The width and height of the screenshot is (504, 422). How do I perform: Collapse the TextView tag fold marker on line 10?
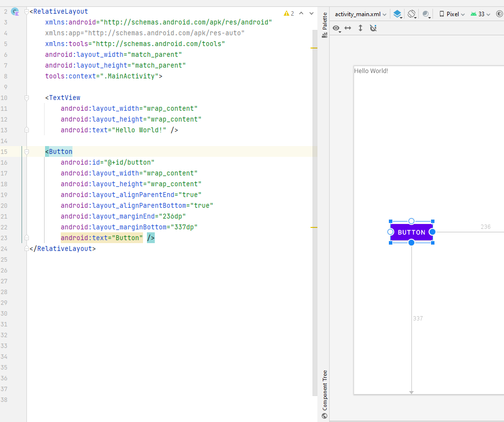[26, 98]
